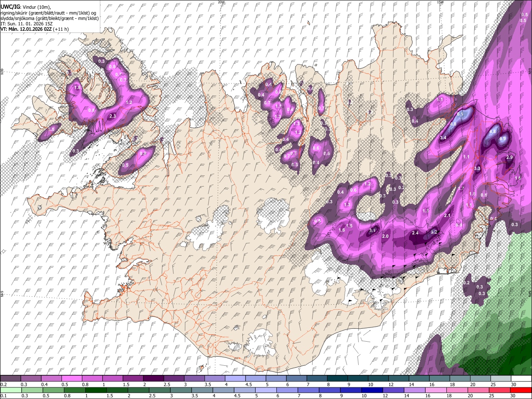Click the 2.9 precipitation value near the east coast
Image resolution: width=532 pixels, height=399 pixels.
point(510,157)
